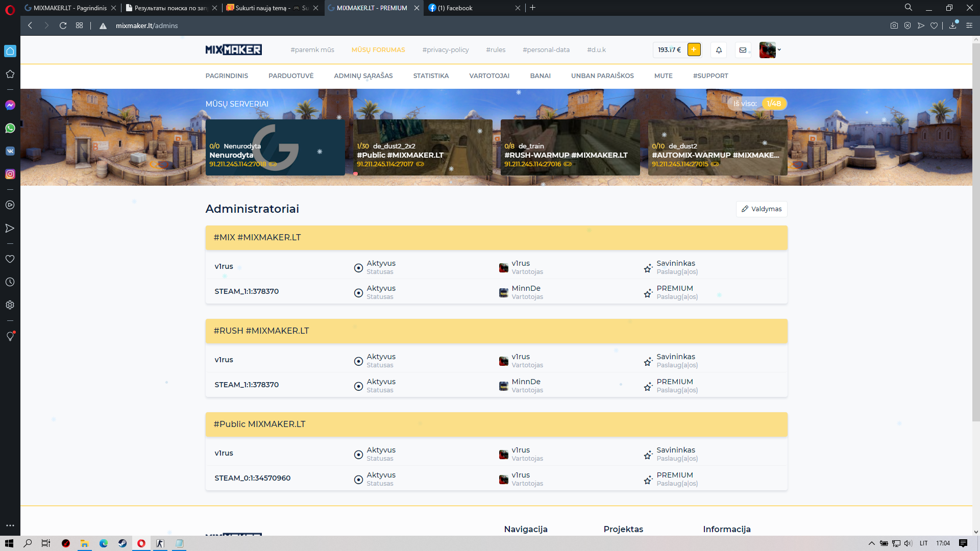Open Windows Start menu
The image size is (980, 551).
point(9,543)
